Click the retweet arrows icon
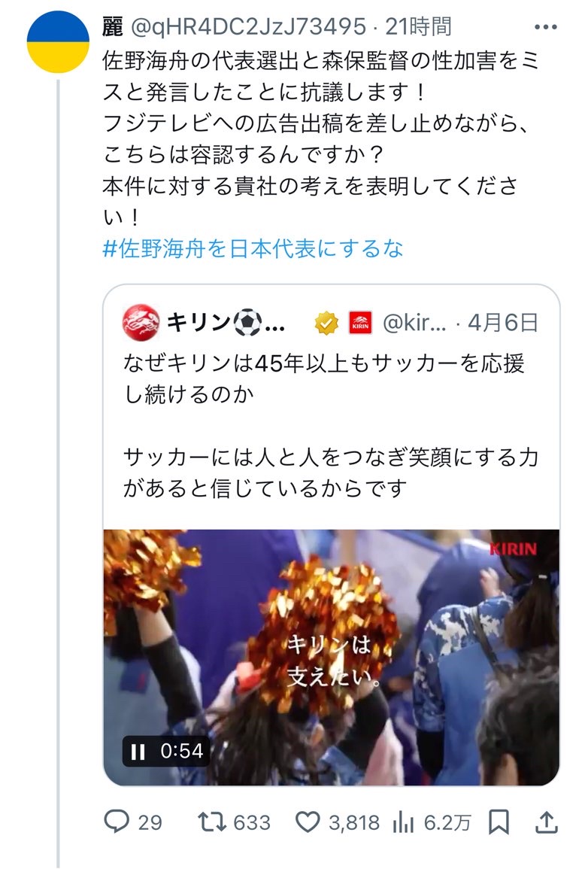The height and width of the screenshot is (869, 588). pyautogui.click(x=213, y=822)
